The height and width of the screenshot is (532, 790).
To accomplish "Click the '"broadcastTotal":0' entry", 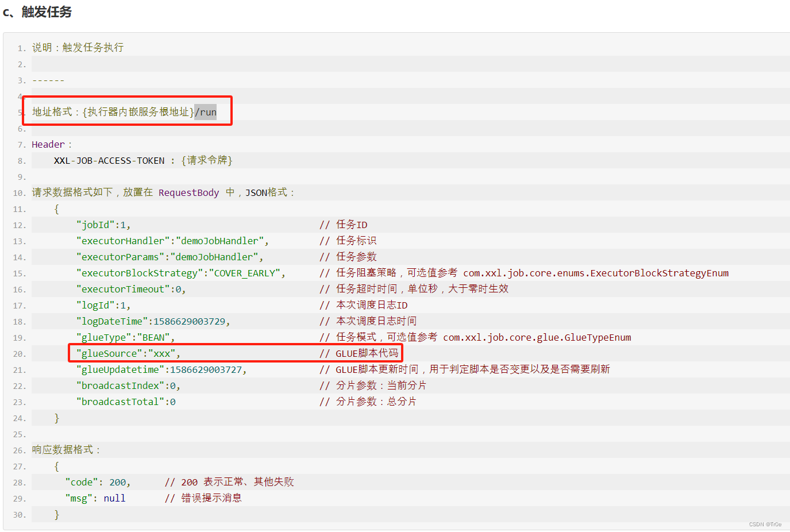I will point(126,402).
